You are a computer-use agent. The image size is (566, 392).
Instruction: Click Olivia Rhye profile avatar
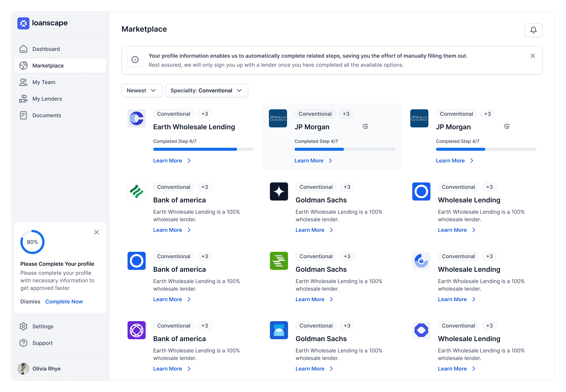(23, 368)
